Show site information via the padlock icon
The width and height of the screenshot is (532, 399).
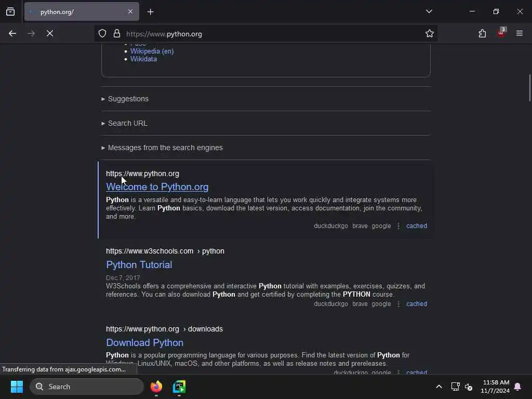click(117, 34)
